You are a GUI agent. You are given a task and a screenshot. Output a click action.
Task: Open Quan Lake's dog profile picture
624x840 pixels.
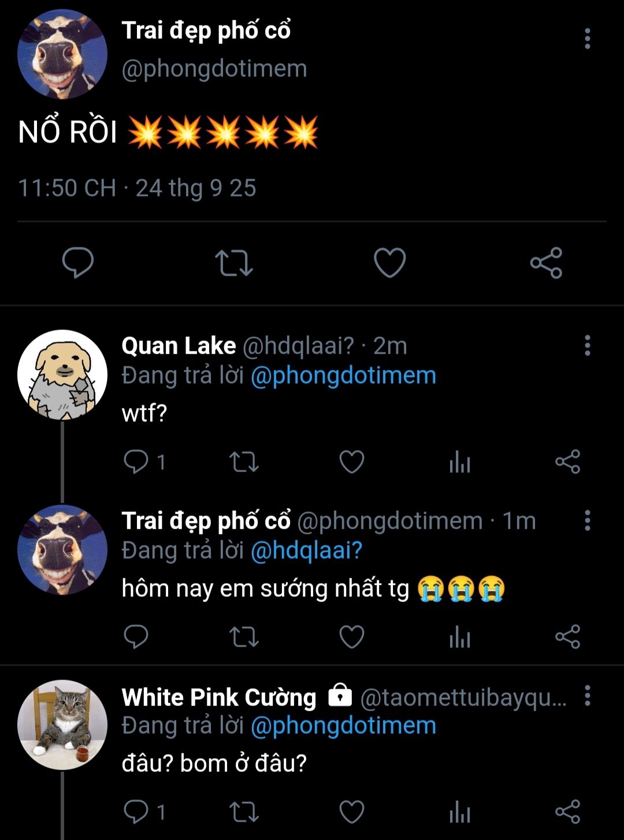tap(62, 375)
